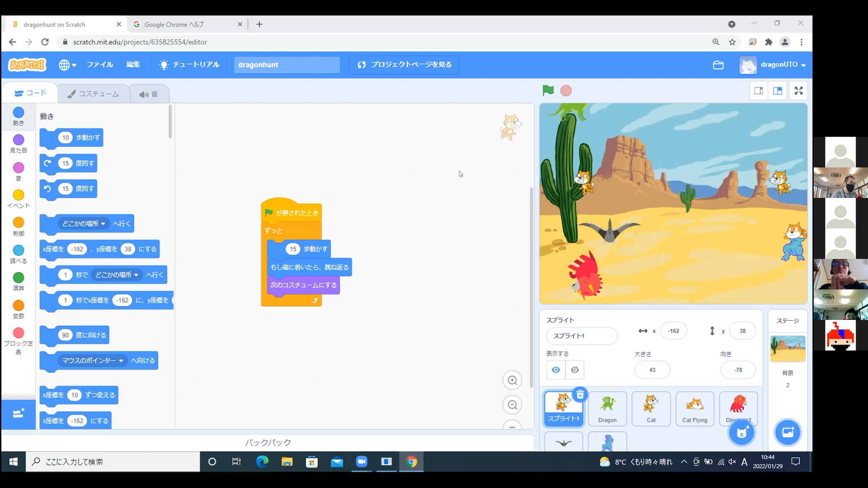Select the 見た目 block category
This screenshot has height=488, width=868.
coord(18,144)
